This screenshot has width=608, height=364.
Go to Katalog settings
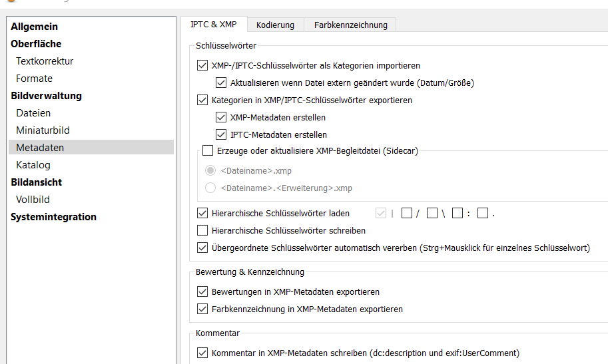(x=33, y=165)
